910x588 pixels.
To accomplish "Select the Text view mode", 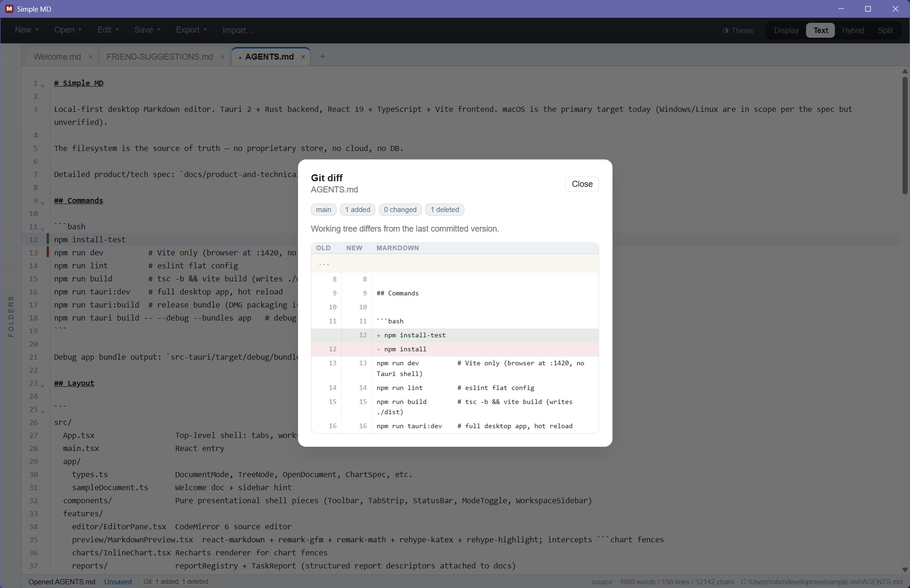I will (820, 30).
